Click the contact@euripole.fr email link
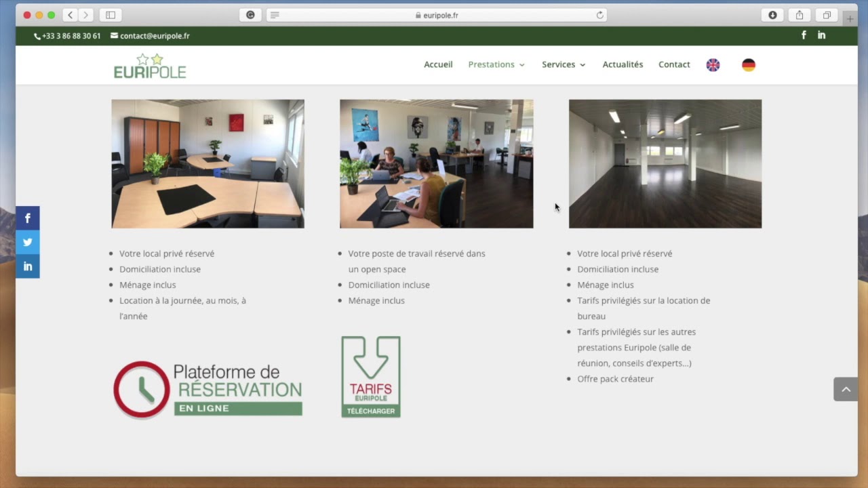868x488 pixels. click(x=150, y=36)
